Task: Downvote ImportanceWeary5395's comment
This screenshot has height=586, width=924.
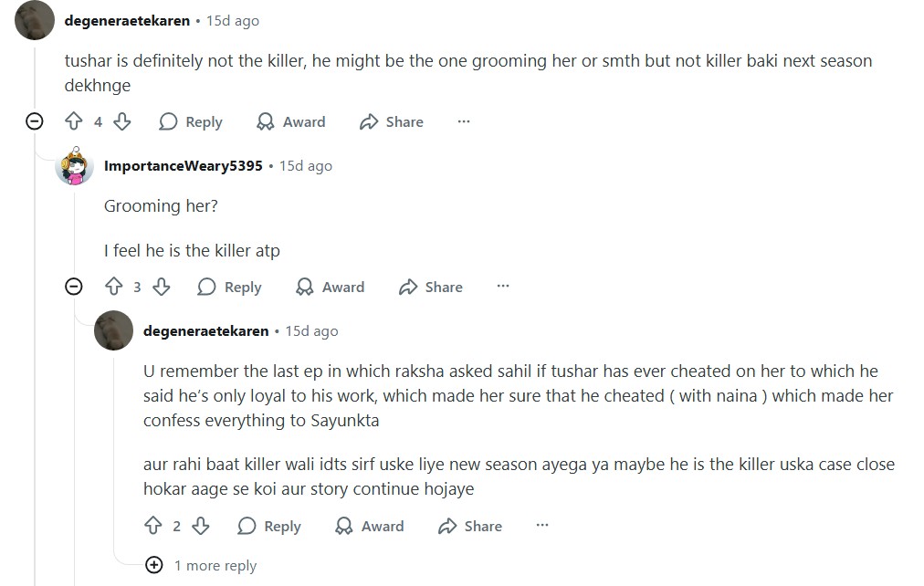Action: 161,287
